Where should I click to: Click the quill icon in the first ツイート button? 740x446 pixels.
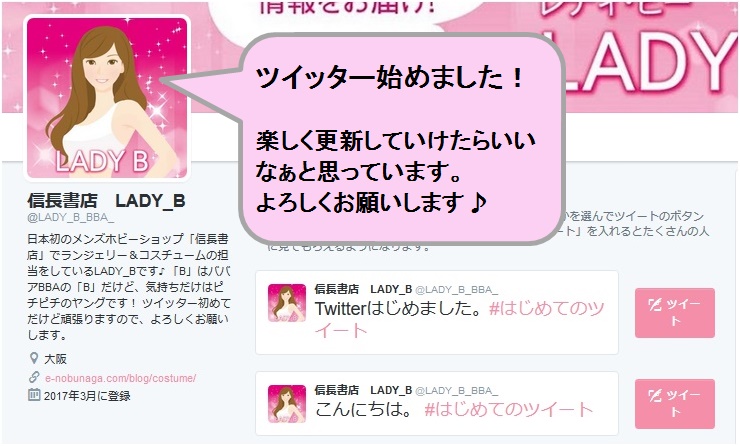coord(655,304)
